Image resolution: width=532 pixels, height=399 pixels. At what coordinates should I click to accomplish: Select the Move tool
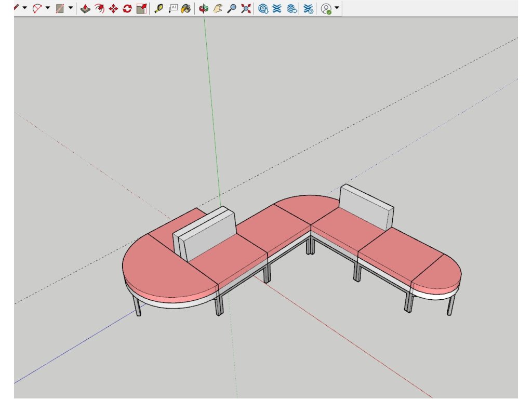[113, 8]
